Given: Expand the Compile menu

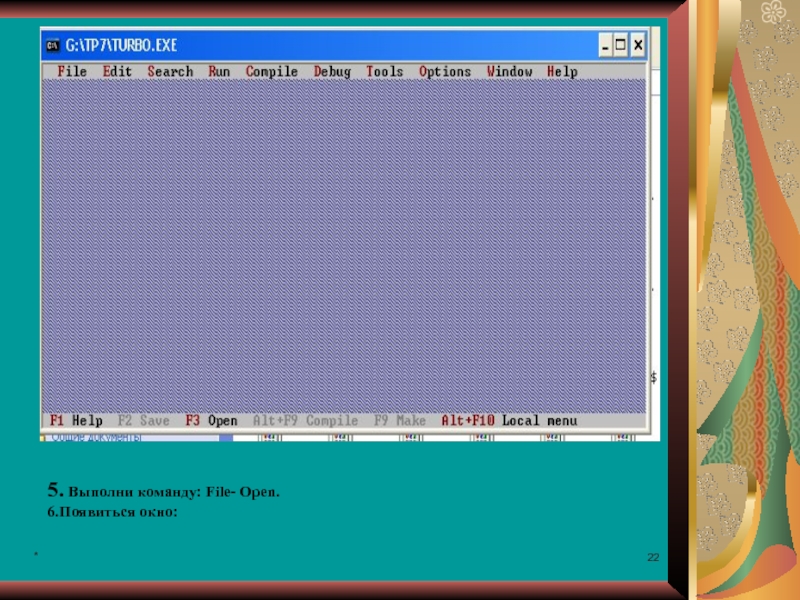Looking at the screenshot, I should (x=271, y=72).
